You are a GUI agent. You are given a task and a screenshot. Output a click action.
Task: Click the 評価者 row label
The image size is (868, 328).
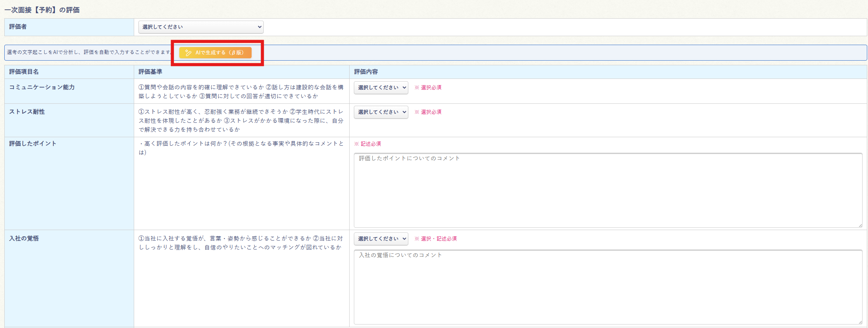pyautogui.click(x=18, y=27)
